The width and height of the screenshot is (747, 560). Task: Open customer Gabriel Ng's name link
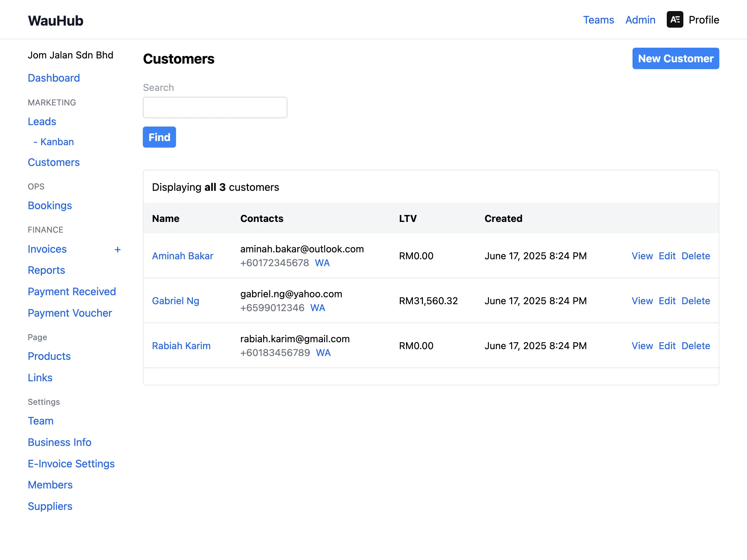tap(176, 301)
